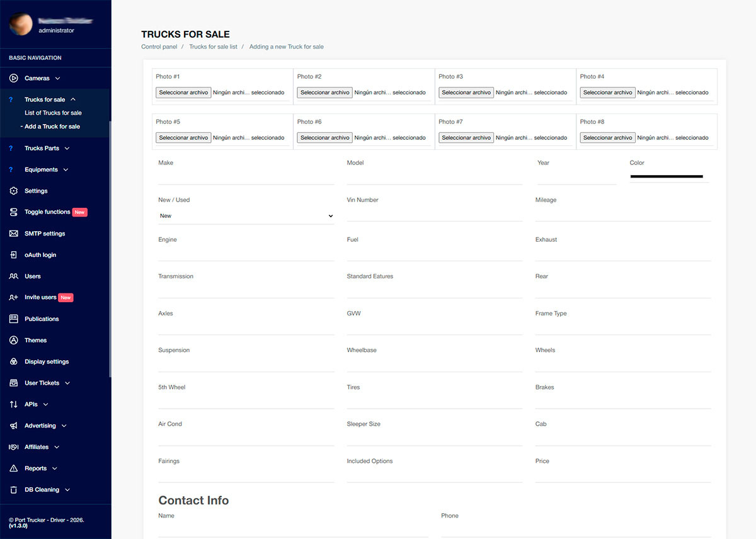Open the black Color picker swatch
This screenshot has height=539, width=756.
[x=667, y=176]
